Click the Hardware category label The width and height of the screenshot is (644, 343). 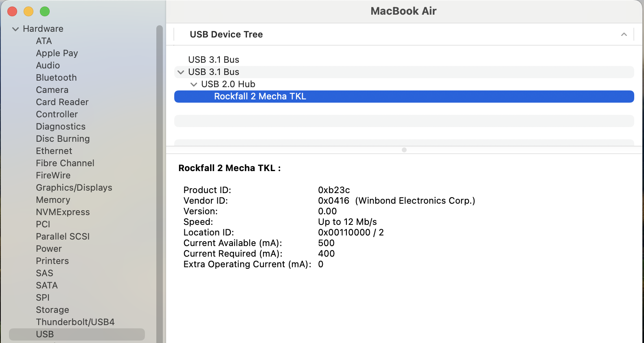coord(43,29)
